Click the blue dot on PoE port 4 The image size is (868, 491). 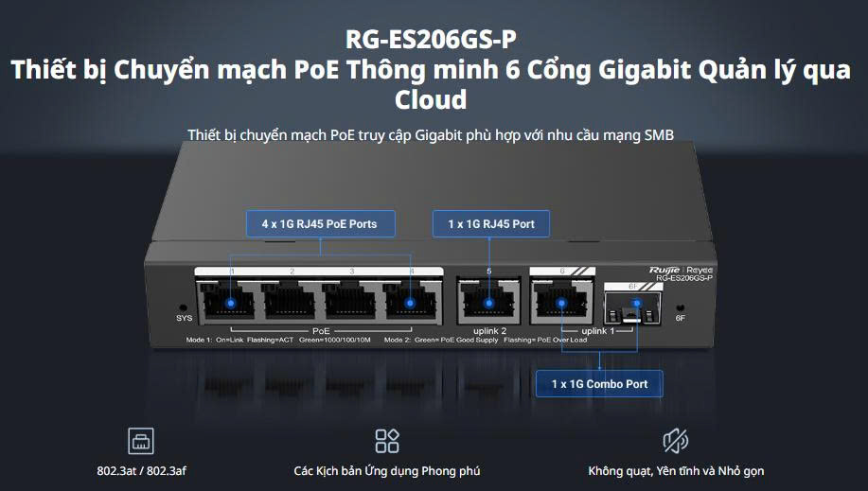[410, 304]
